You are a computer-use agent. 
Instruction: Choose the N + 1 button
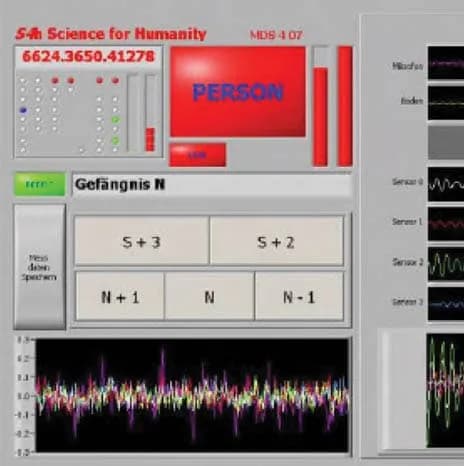coord(120,296)
